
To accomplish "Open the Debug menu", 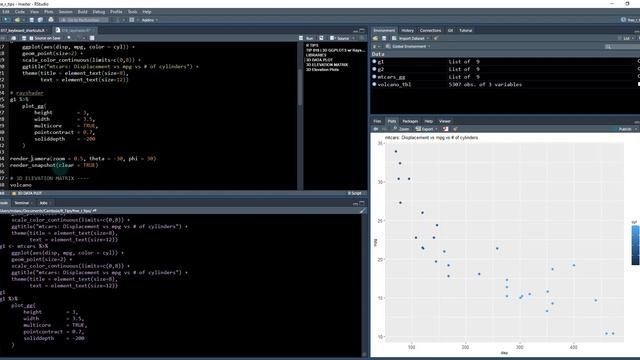I will click(99, 12).
